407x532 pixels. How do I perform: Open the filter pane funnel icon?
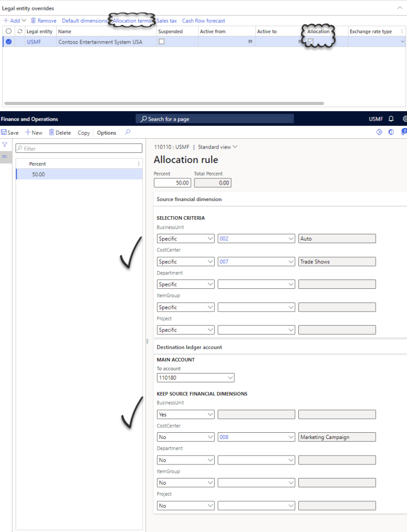[5, 145]
